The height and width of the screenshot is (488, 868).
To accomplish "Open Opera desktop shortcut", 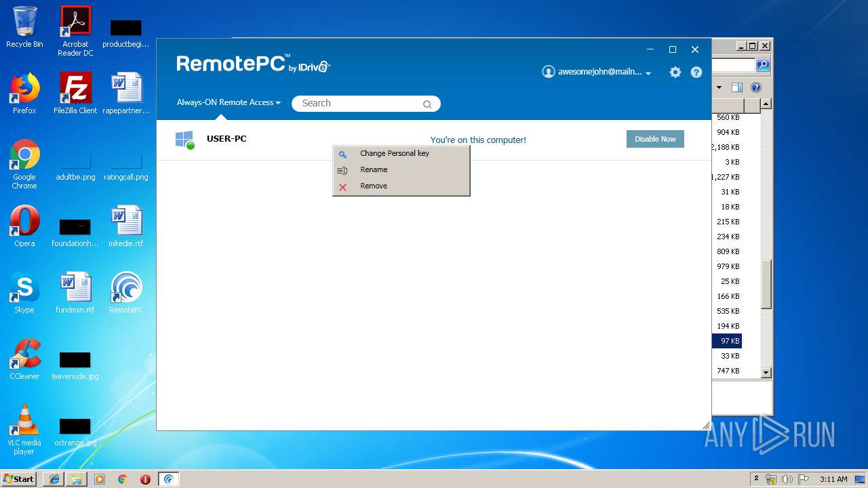I will point(24,226).
